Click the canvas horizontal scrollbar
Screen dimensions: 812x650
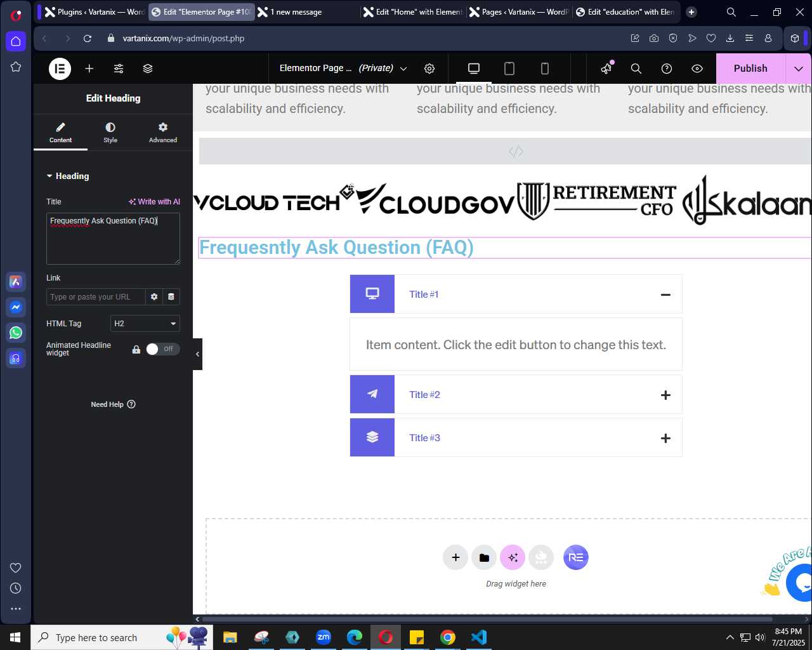point(487,619)
